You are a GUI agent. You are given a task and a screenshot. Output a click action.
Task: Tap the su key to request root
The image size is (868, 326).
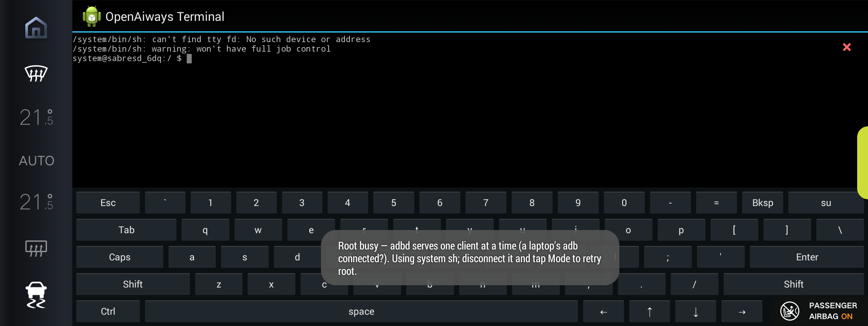point(826,203)
